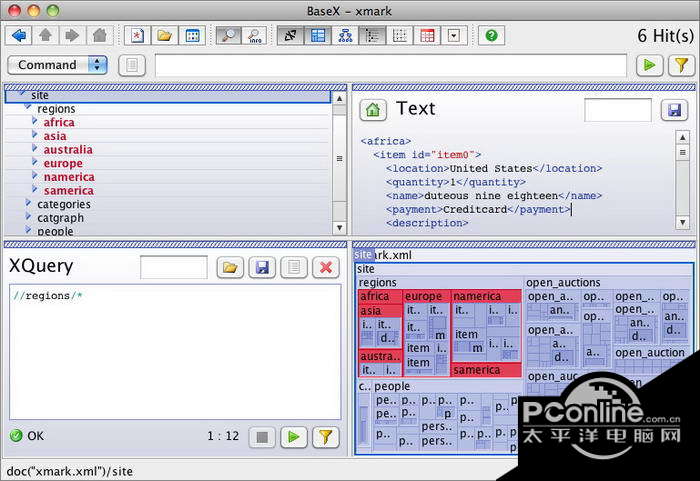Save query with XQuery disk icon

(x=262, y=268)
